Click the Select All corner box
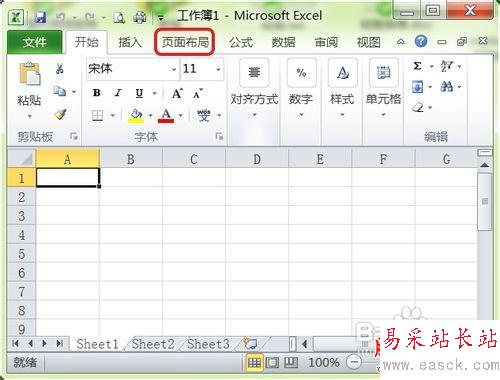The width and height of the screenshot is (500, 380). pos(21,159)
